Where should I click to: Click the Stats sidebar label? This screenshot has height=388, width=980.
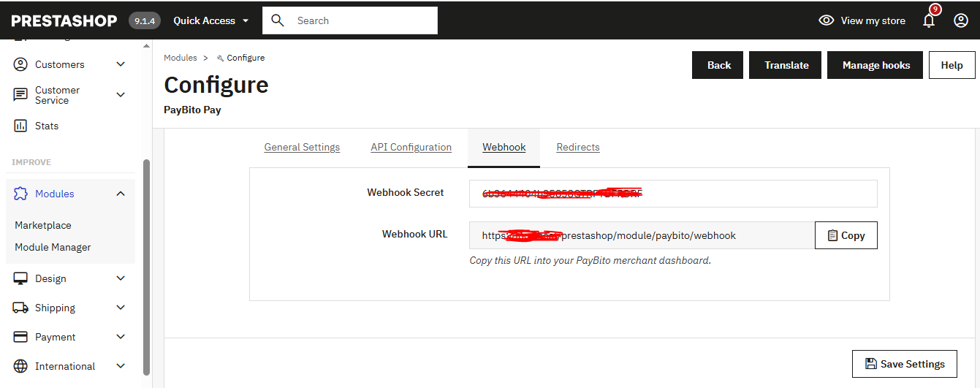(47, 126)
